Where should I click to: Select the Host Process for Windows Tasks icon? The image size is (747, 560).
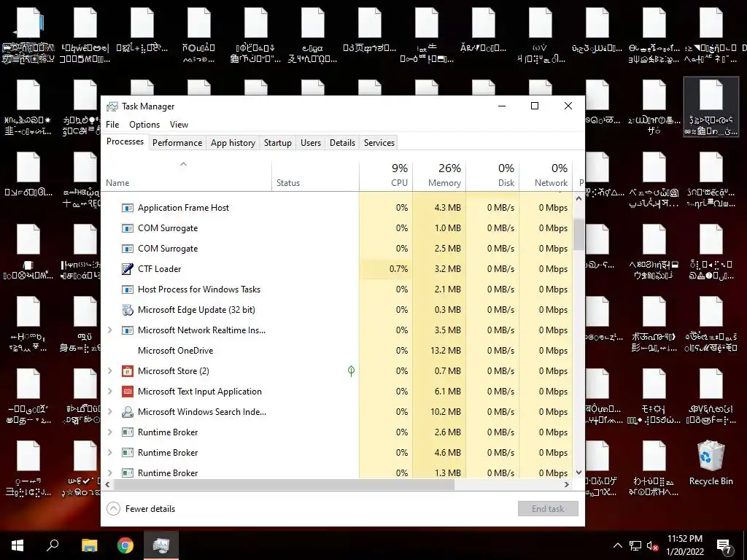[x=127, y=289]
